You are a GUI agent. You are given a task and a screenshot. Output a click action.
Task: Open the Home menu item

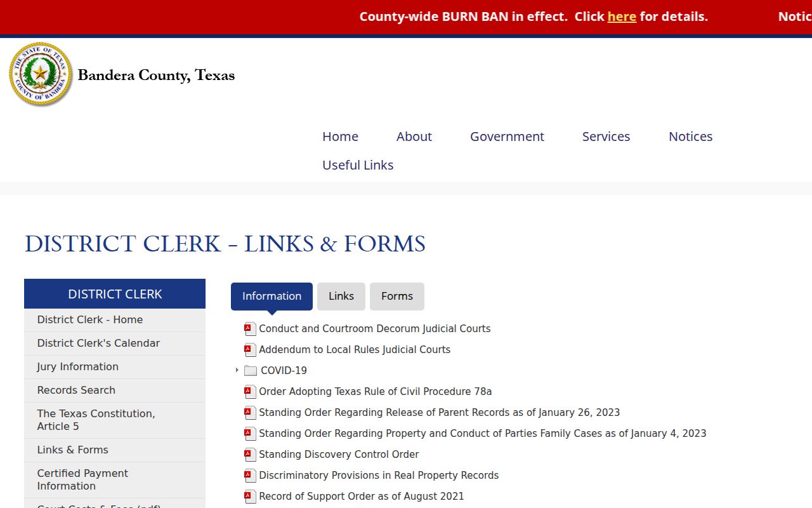point(340,137)
